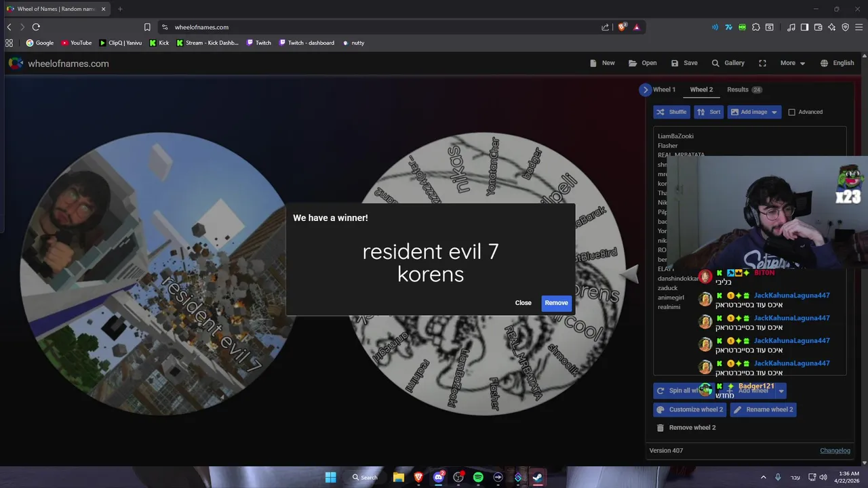The width and height of the screenshot is (868, 488).
Task: Go back with the browser back arrow
Action: pyautogui.click(x=9, y=27)
